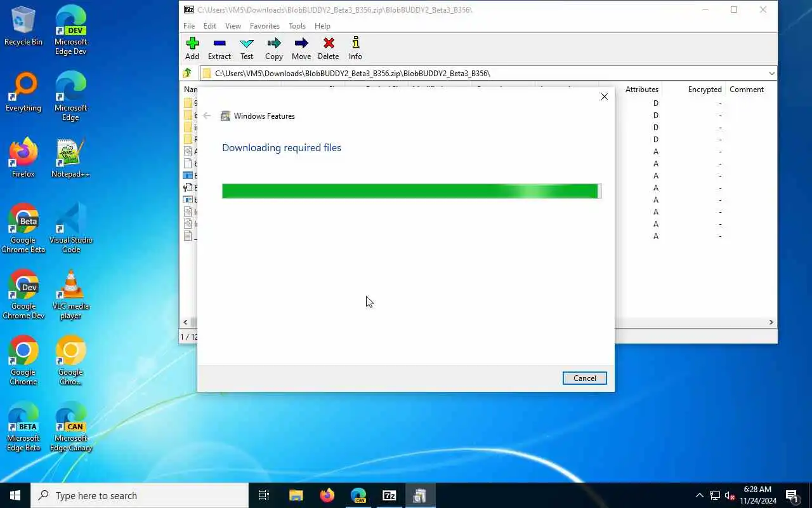Open the clock and date flyout
The height and width of the screenshot is (508, 812).
click(757, 495)
